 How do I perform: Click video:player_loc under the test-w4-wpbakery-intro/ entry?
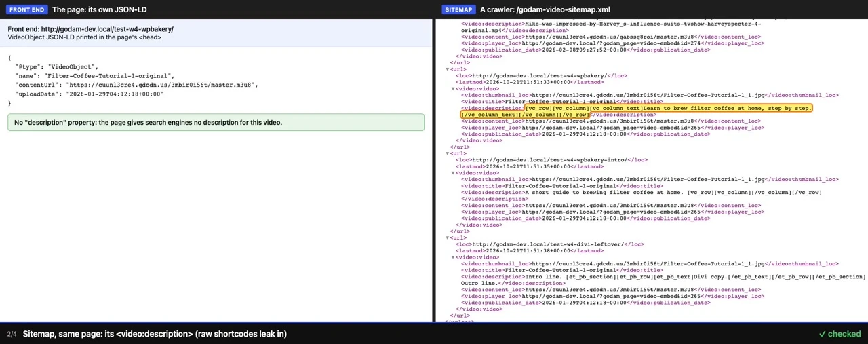(x=612, y=212)
